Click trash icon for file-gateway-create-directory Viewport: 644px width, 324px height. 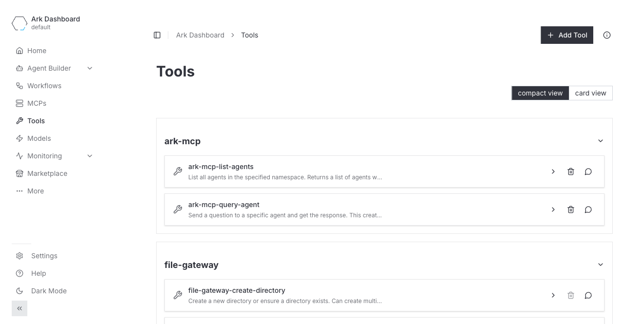[571, 295]
